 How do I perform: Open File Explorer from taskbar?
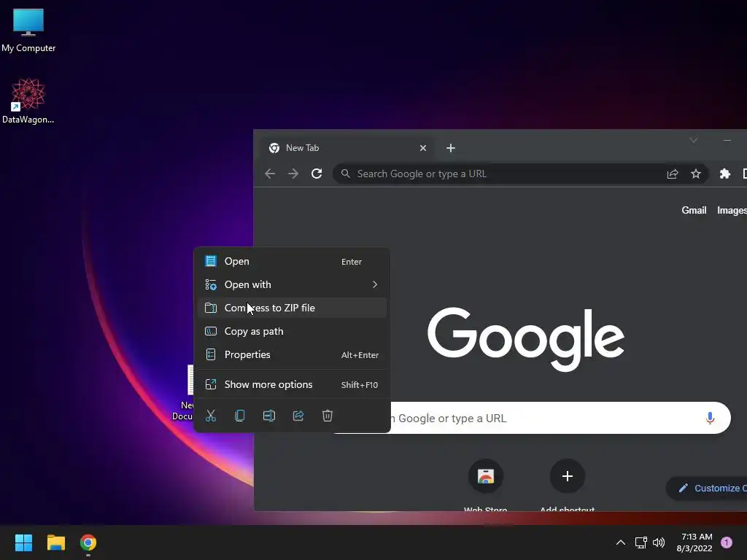coord(55,542)
